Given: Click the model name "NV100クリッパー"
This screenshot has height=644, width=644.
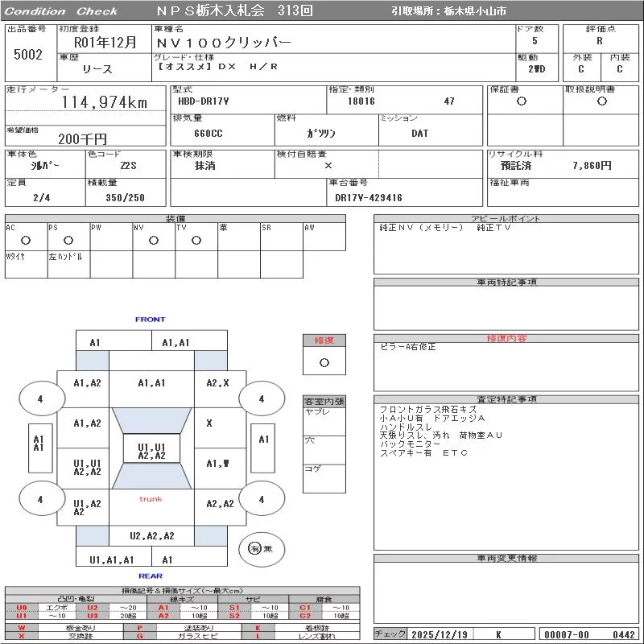Looking at the screenshot, I should tap(224, 43).
